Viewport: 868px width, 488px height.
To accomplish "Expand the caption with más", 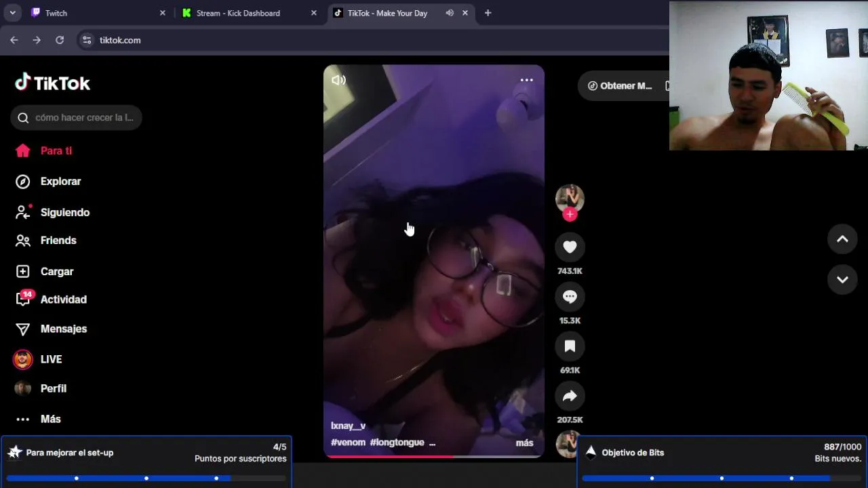I will coord(524,443).
